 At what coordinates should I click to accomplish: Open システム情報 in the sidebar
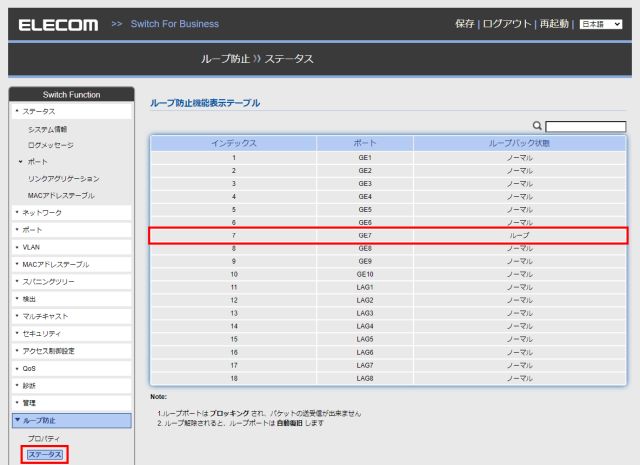pos(48,129)
